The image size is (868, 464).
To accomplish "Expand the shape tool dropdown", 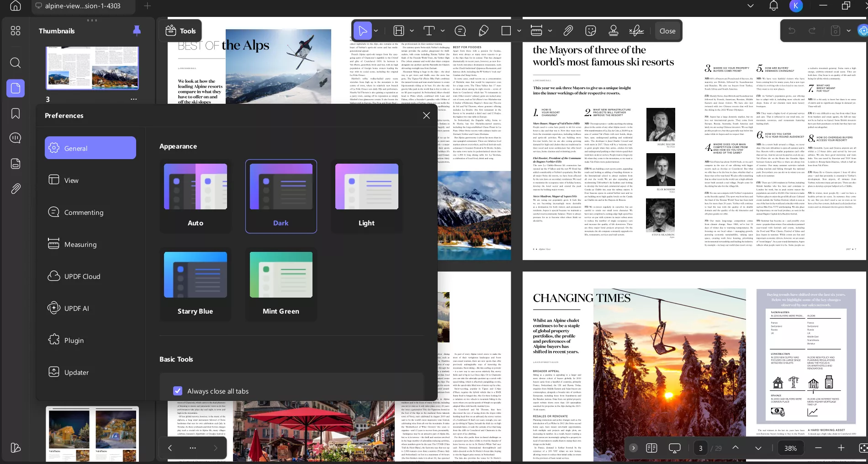I will (x=519, y=31).
